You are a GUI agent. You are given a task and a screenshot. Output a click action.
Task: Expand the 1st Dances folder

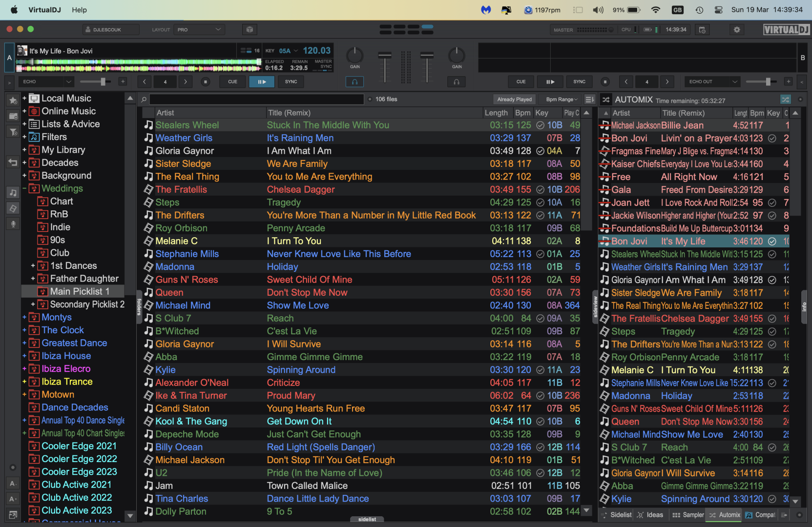[x=33, y=266]
